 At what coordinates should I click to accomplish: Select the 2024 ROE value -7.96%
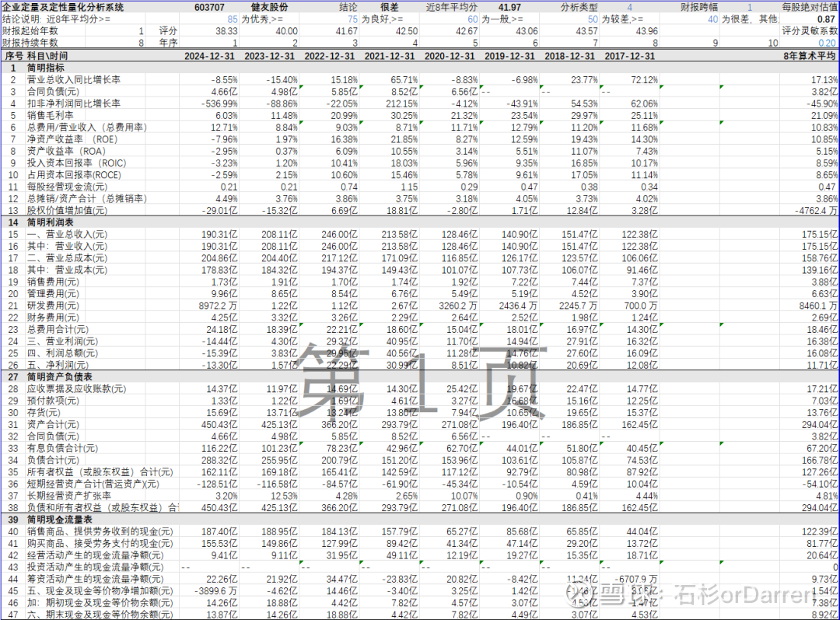pyautogui.click(x=224, y=138)
